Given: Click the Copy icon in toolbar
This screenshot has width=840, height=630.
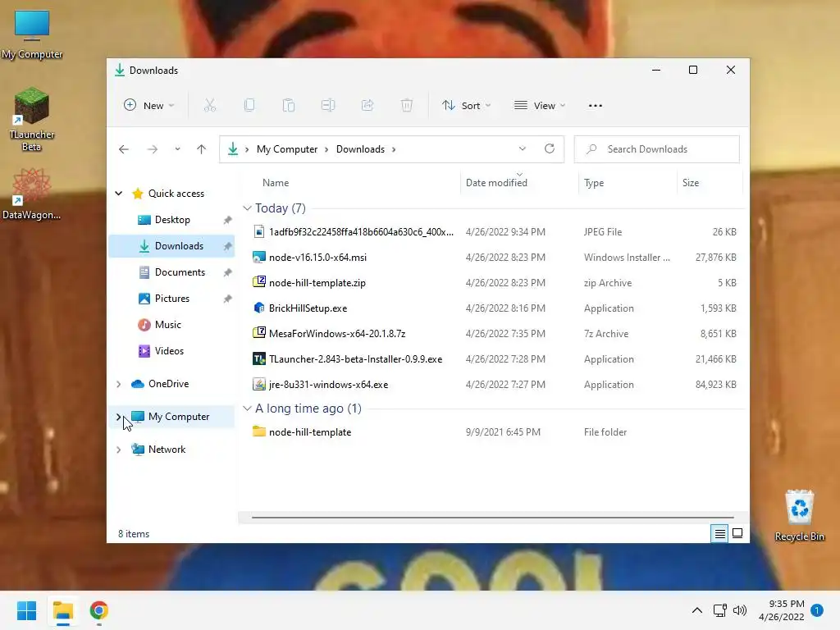Looking at the screenshot, I should (249, 106).
